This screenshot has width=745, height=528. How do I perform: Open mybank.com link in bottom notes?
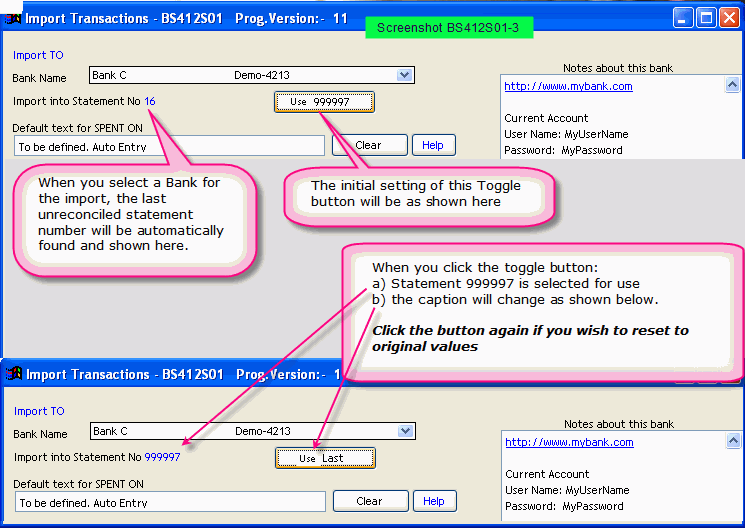(x=569, y=442)
